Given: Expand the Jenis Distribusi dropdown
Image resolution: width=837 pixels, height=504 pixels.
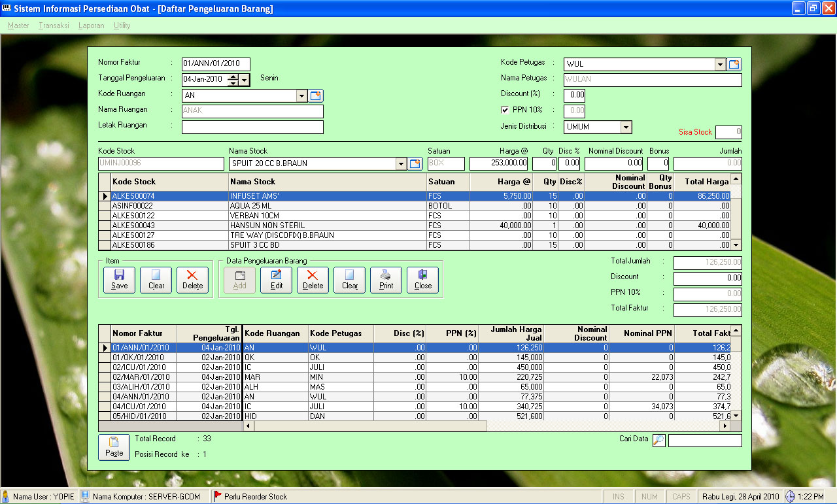Looking at the screenshot, I should pos(626,127).
